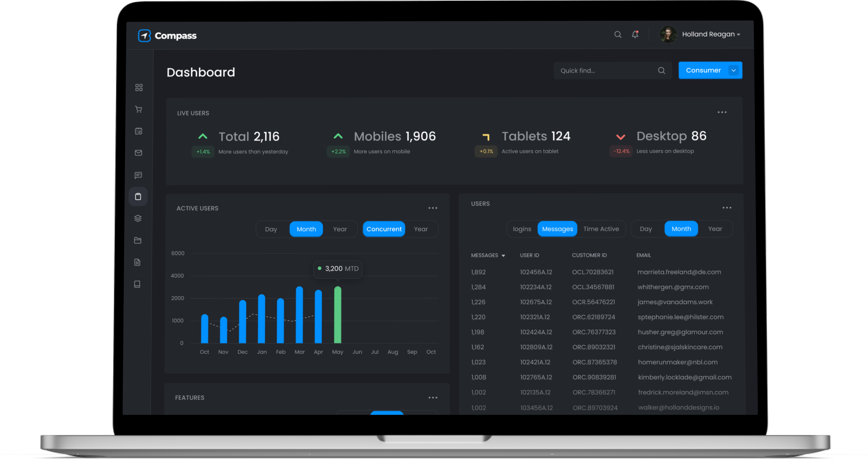Switch Users table range to Year
868x465 pixels.
coord(715,229)
